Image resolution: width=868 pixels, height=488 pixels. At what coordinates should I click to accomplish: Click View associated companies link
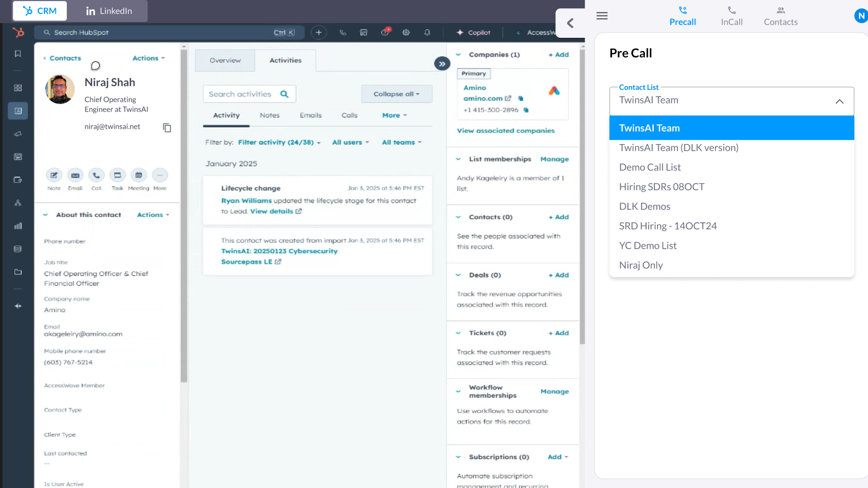pos(505,131)
